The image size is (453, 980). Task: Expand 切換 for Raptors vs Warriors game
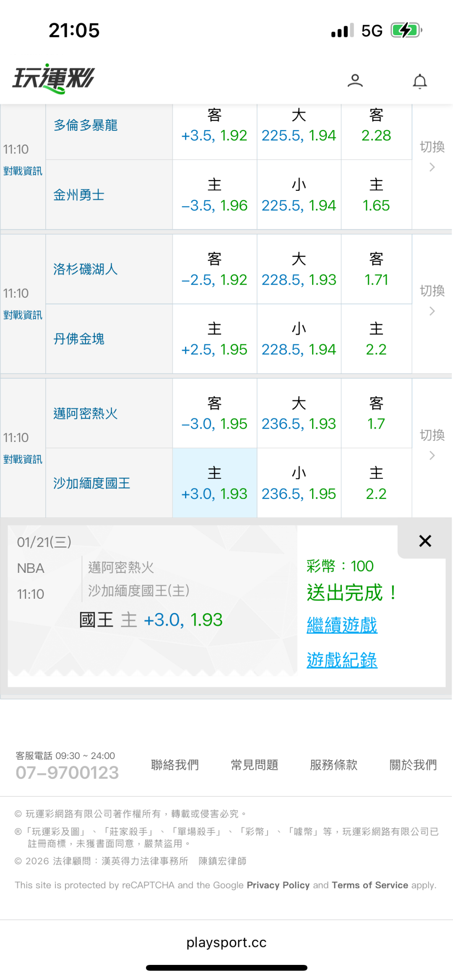point(432,156)
